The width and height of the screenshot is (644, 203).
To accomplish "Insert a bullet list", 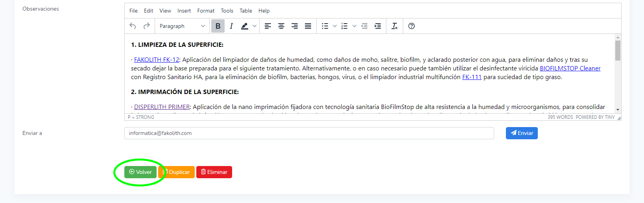I will (325, 26).
